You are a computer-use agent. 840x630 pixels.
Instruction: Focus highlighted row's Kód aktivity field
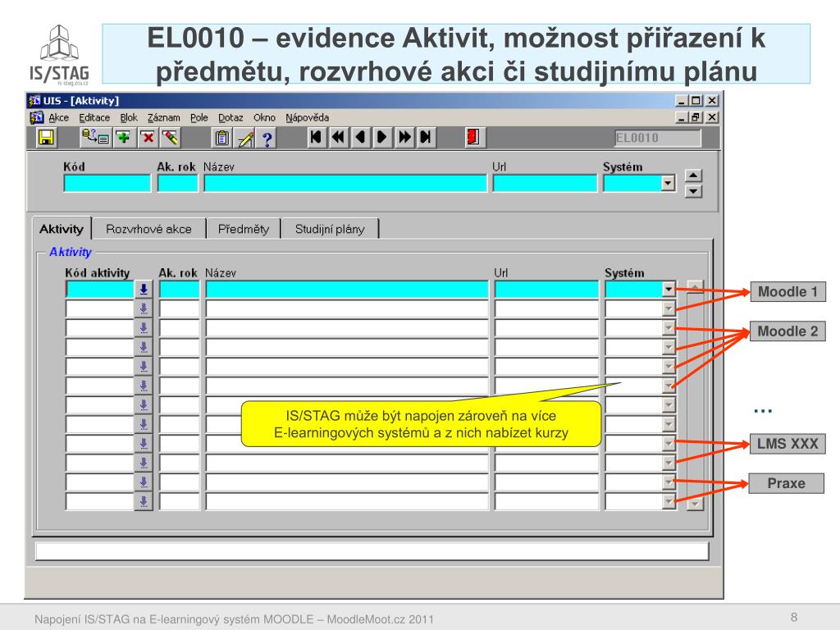point(99,290)
